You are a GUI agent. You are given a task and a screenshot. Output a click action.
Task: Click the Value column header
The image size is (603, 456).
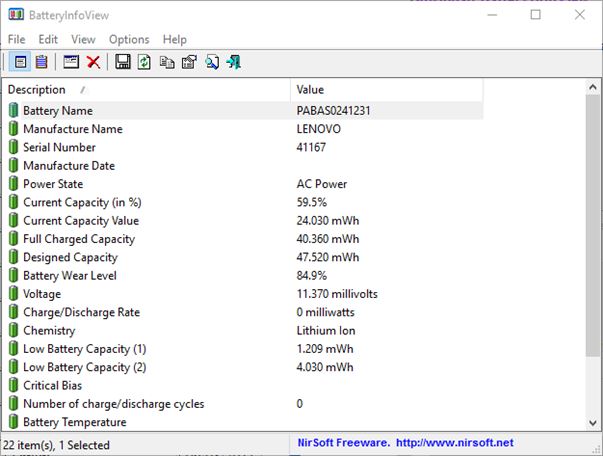click(x=385, y=90)
